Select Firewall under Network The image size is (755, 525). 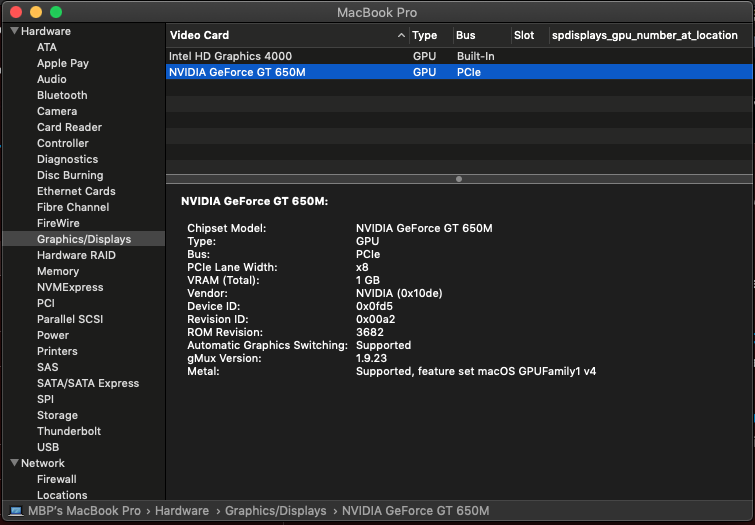(x=56, y=479)
